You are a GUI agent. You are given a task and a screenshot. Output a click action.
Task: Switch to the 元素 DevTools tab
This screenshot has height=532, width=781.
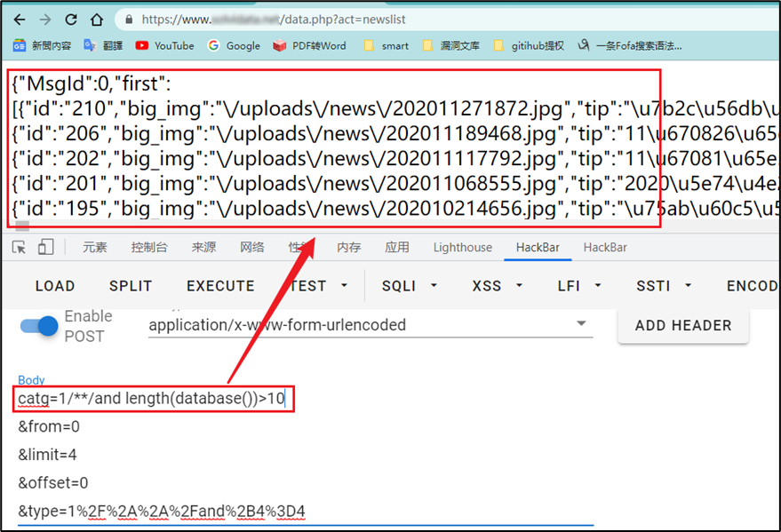click(x=95, y=247)
